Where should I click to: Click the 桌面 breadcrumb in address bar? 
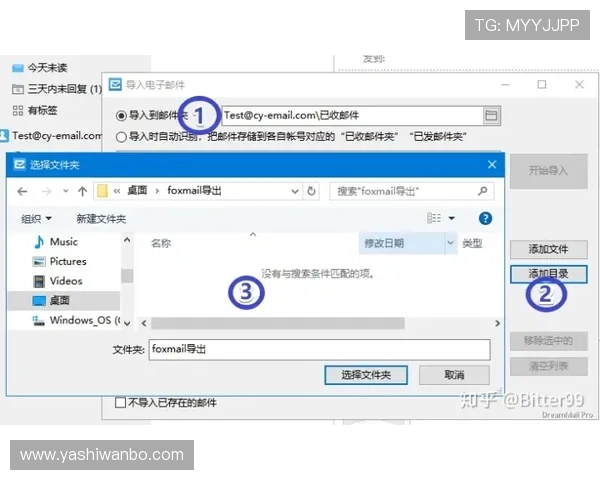(x=137, y=190)
